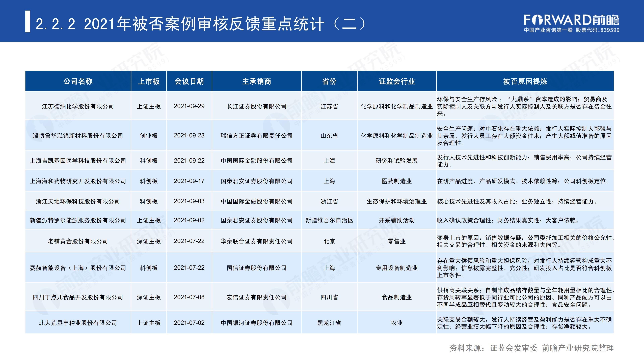Click the 会议日期 column header
644x362 pixels.
pos(189,81)
